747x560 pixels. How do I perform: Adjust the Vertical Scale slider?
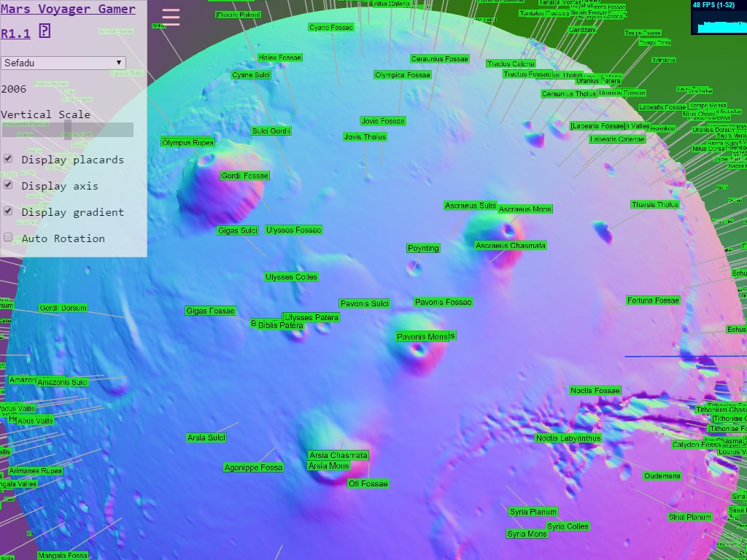pos(67,130)
